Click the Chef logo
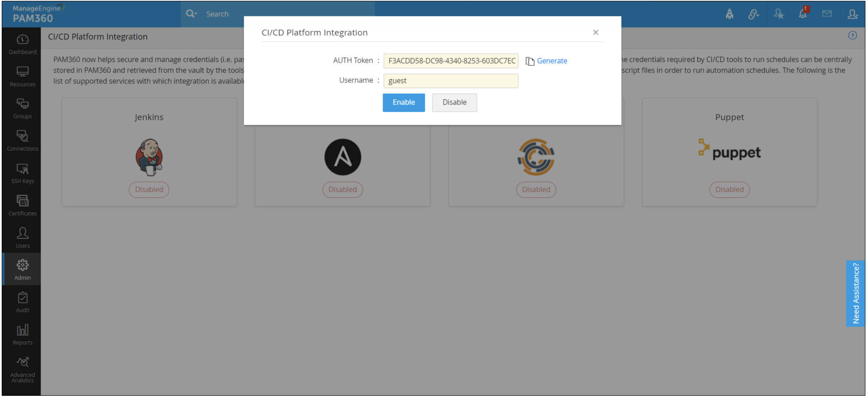Viewport: 868px width, 401px height. tap(536, 157)
